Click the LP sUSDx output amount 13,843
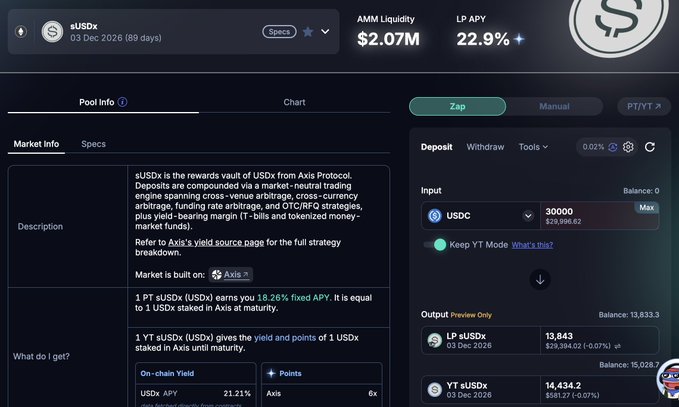679x407 pixels. click(559, 336)
